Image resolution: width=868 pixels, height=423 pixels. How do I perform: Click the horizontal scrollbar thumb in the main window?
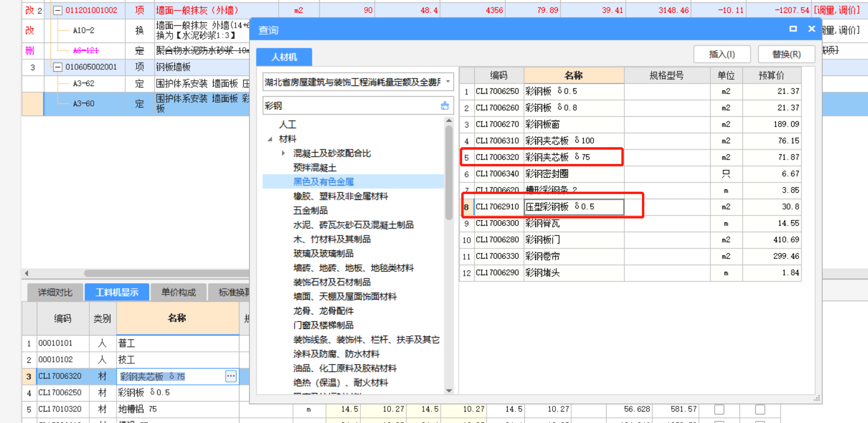pos(167,273)
